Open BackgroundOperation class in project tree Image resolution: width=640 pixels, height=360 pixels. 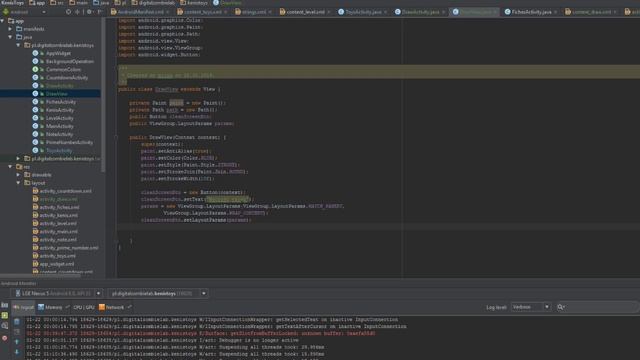(69, 61)
